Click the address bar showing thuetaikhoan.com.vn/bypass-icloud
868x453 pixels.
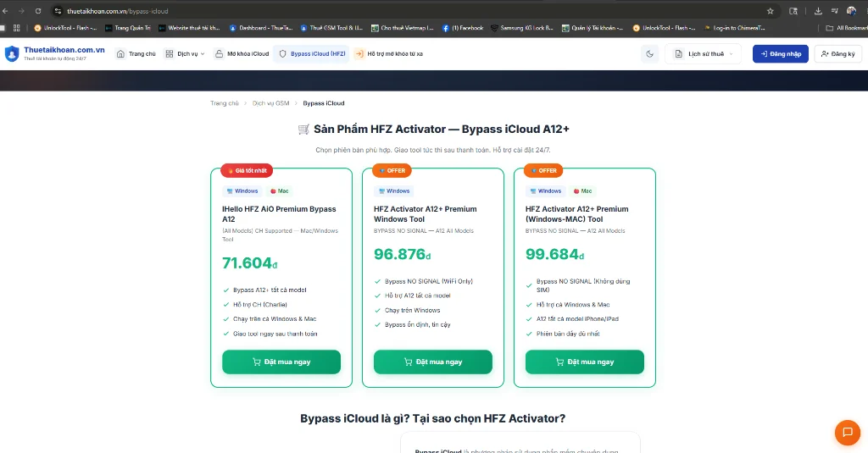pyautogui.click(x=409, y=11)
